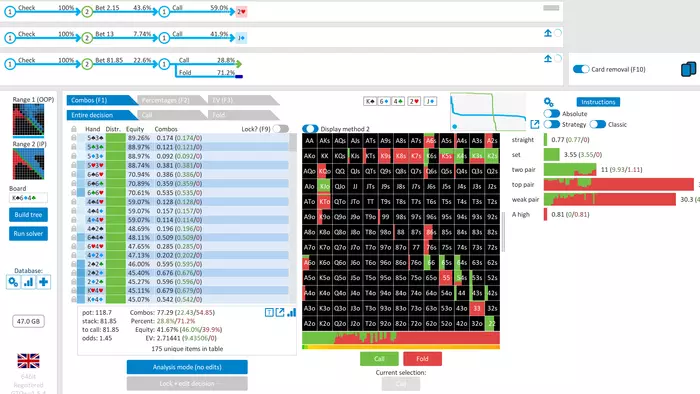This screenshot has height=394, width=700.
Task: Click the equity graph thumbnail
Action: tap(488, 112)
